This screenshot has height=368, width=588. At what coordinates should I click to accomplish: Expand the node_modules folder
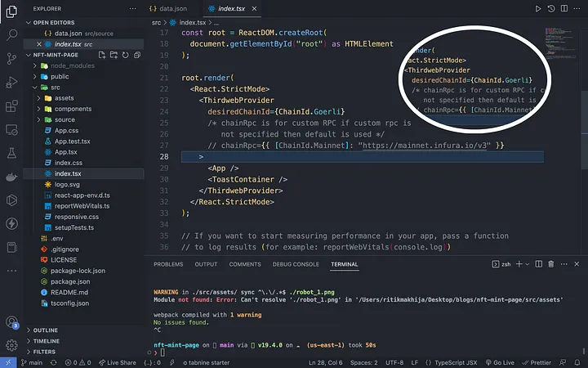(72, 65)
